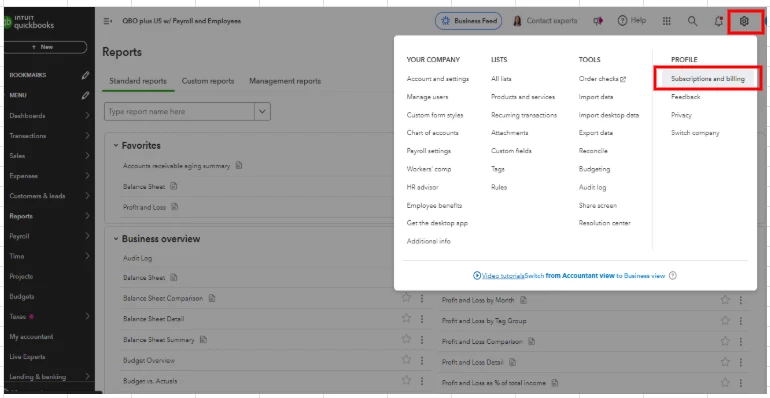Favorite the Budget vs. Actuals star
Screen dimensions: 770x398
pyautogui.click(x=406, y=380)
